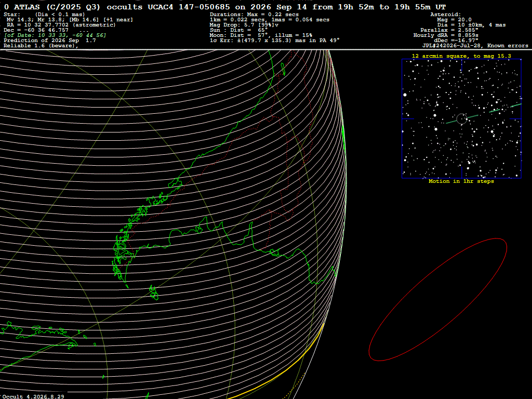Click the Occult 4.2026.8.29 version label
This screenshot has height=399, width=532.
pos(33,396)
